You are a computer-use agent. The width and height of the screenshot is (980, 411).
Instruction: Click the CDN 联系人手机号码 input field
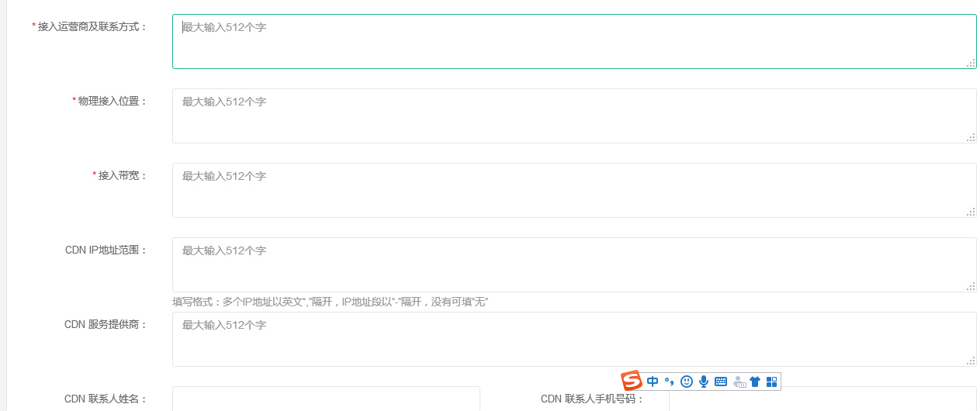[x=822, y=399]
